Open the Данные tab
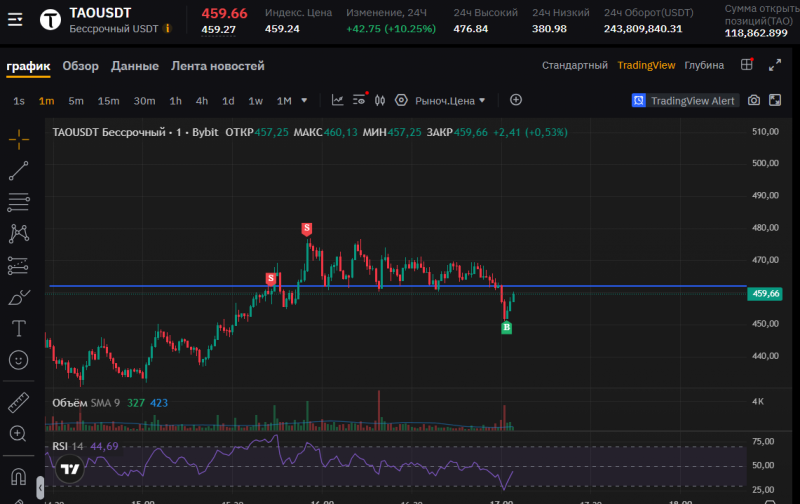 tap(135, 66)
